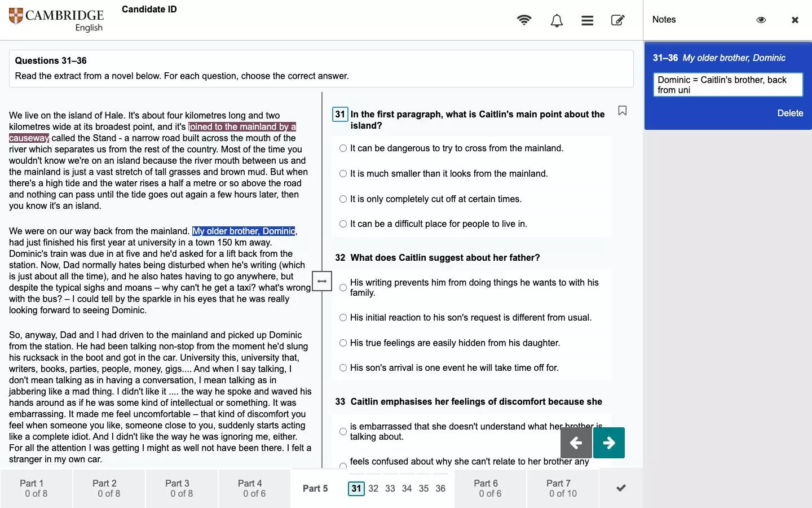Edit the 'Dominic = Caitlin's brother' note field

pos(728,85)
